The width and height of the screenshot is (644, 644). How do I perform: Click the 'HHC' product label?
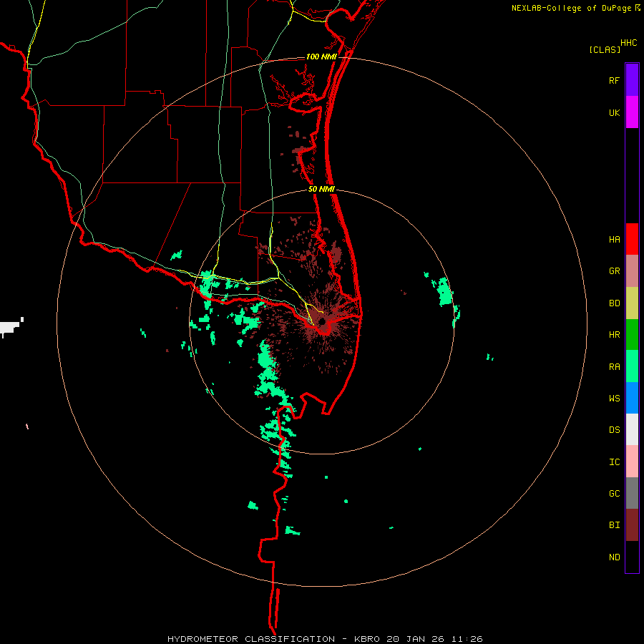[x=628, y=43]
